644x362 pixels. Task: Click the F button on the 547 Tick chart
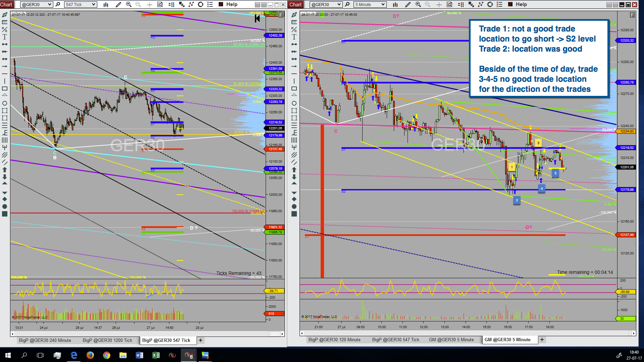click(x=281, y=15)
